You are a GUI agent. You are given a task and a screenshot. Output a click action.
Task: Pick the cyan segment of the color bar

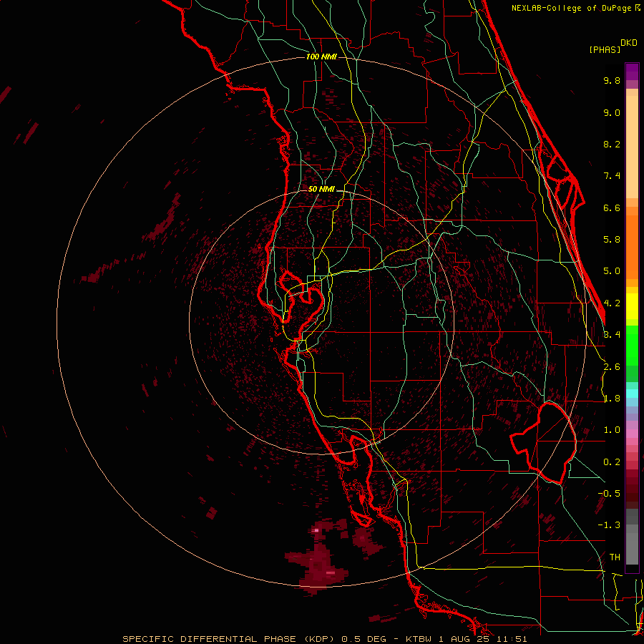(x=632, y=393)
